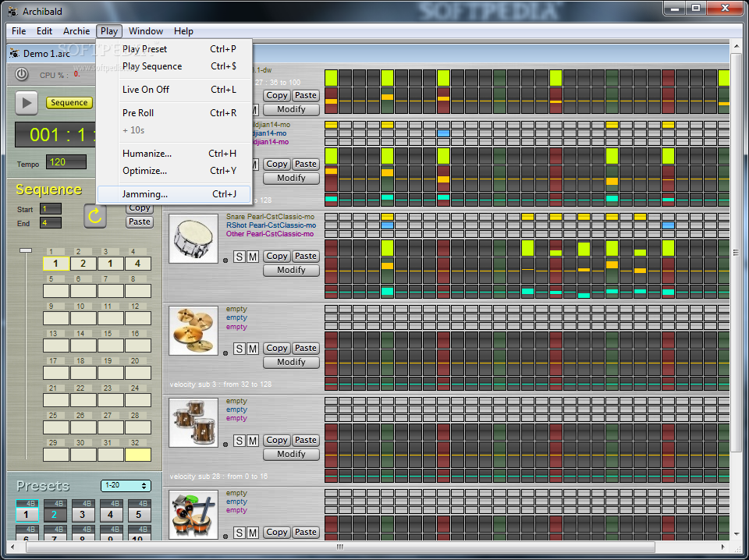The width and height of the screenshot is (749, 560).
Task: Select the snare drum instrument thumbnail
Action: [193, 238]
